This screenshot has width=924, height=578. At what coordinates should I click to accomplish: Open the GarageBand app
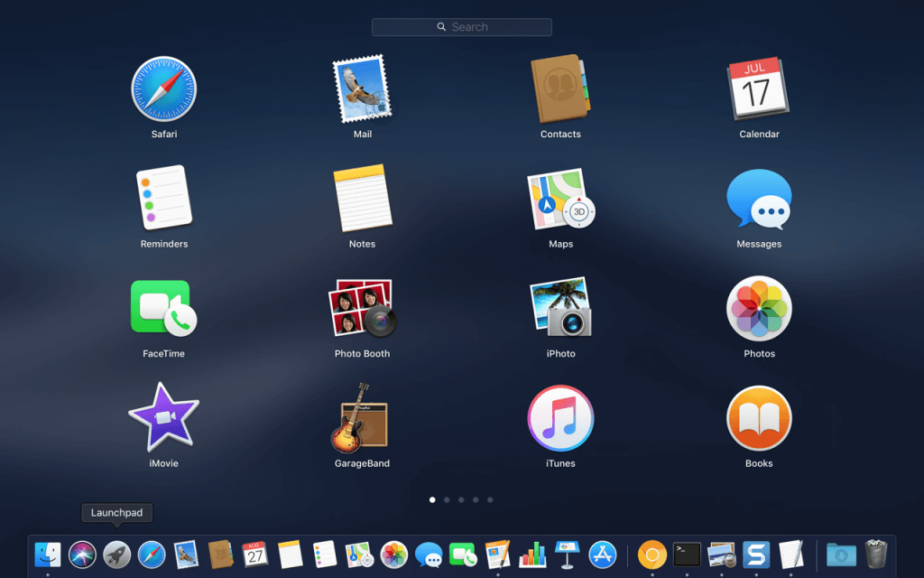click(360, 417)
